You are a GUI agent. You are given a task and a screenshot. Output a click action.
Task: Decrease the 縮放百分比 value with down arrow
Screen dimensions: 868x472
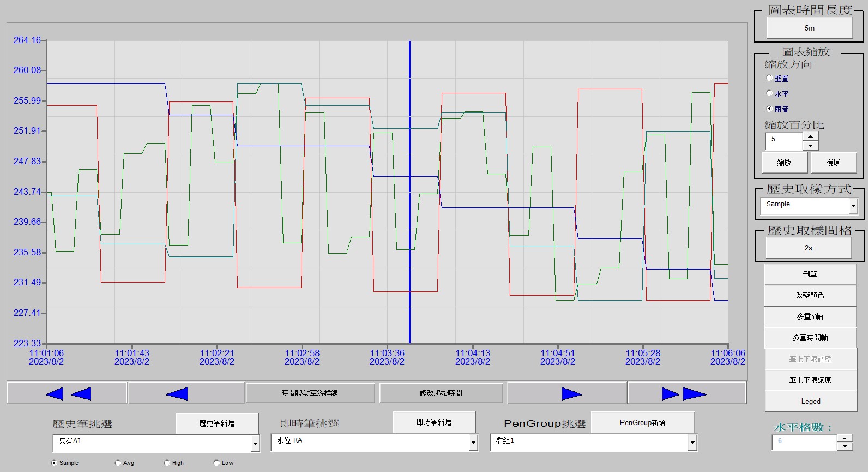[x=811, y=146]
